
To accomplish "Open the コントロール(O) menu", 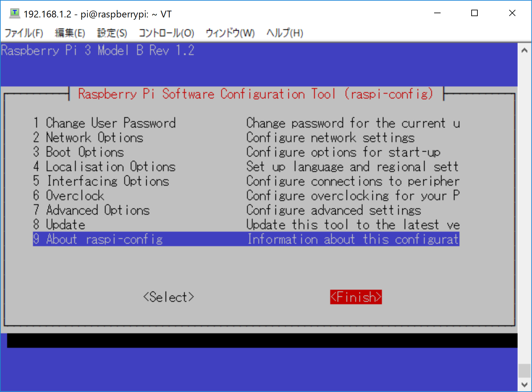I will click(x=166, y=33).
